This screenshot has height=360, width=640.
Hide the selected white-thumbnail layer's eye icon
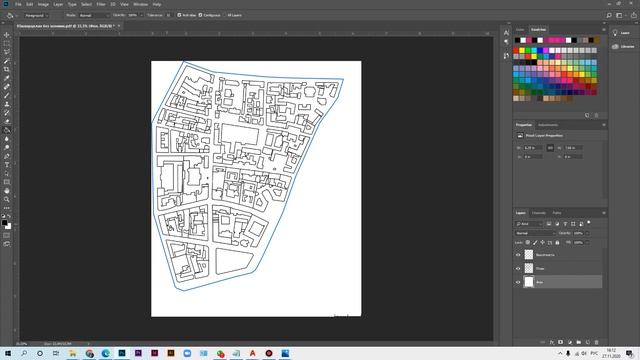[x=518, y=282]
